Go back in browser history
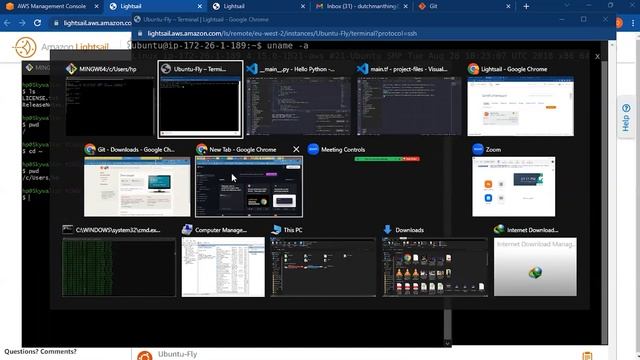The height and width of the screenshot is (360, 640). click(7, 23)
